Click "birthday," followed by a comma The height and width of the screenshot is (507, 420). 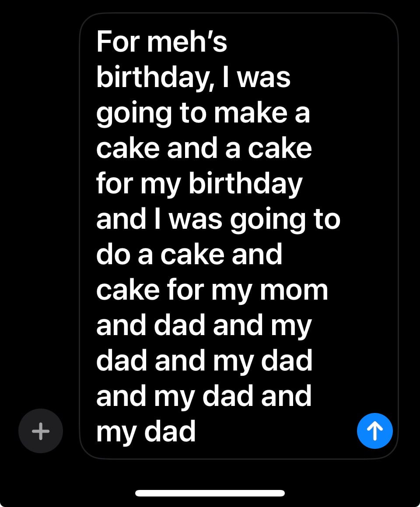pyautogui.click(x=155, y=78)
